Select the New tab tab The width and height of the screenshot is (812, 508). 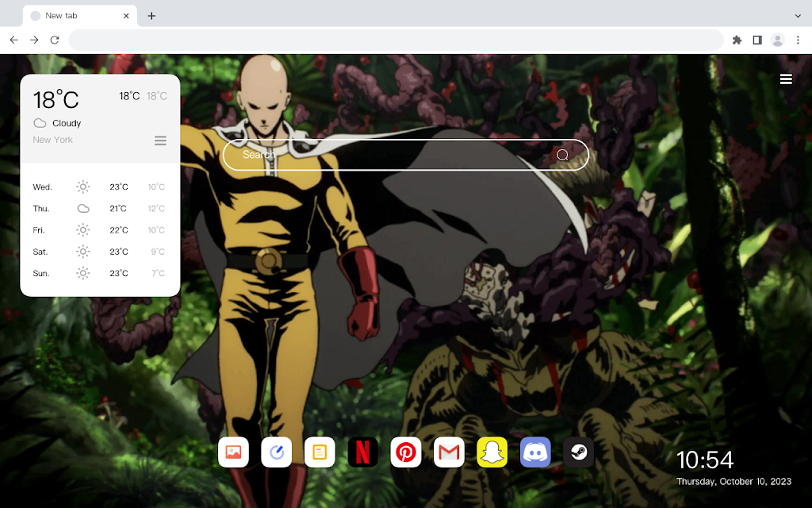pyautogui.click(x=80, y=16)
